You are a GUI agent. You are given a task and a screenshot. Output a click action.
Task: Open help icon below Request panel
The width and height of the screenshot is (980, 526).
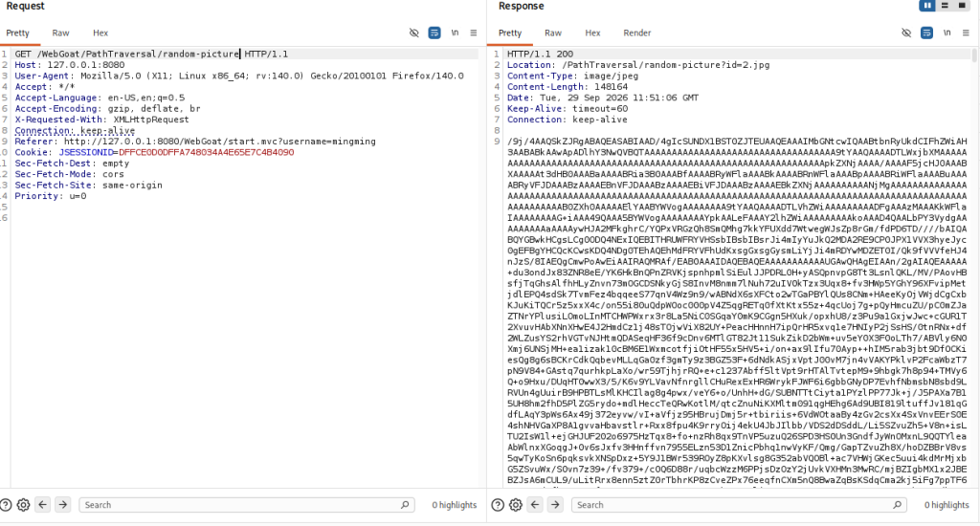click(6, 505)
